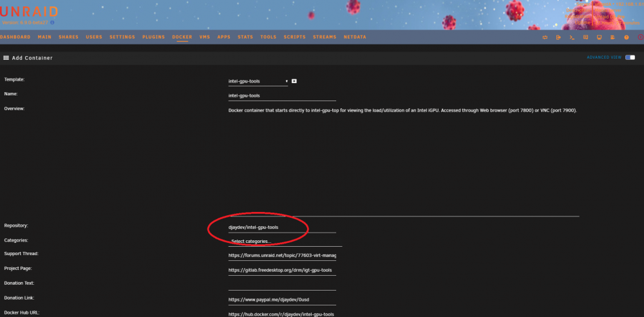Switch to the Shares tab
Viewport: 644px width, 317px height.
coord(69,37)
